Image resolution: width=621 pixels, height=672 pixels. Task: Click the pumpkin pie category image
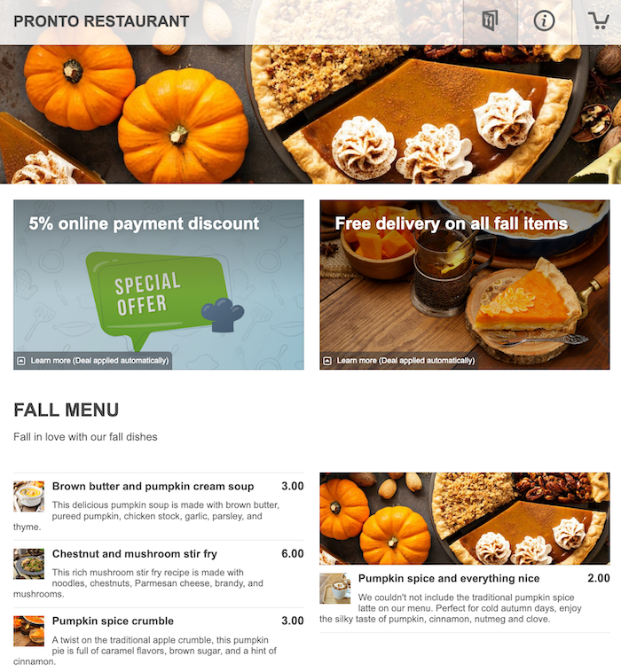pyautogui.click(x=465, y=519)
